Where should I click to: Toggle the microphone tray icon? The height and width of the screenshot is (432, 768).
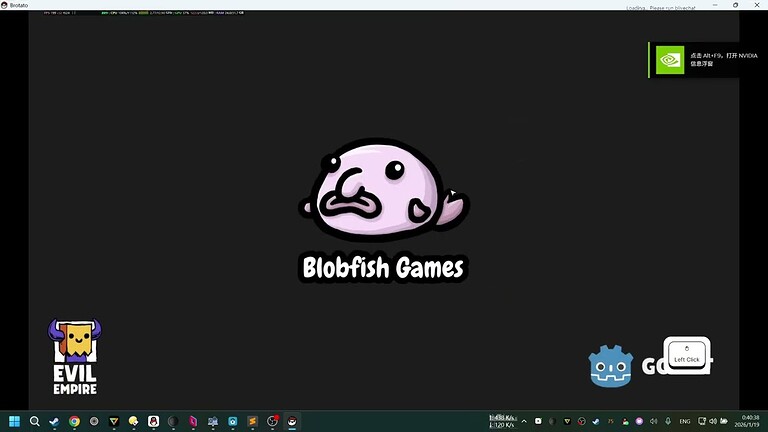668,421
